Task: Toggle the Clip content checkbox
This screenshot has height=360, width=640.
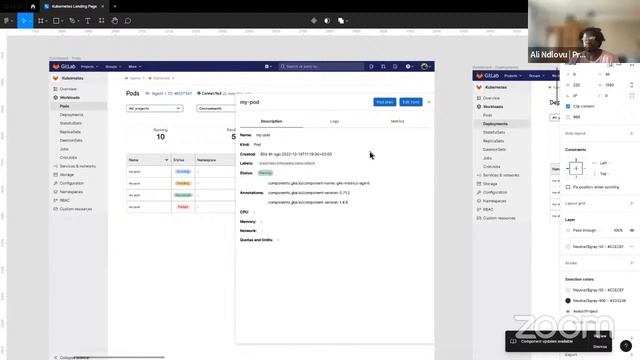Action: [x=568, y=106]
